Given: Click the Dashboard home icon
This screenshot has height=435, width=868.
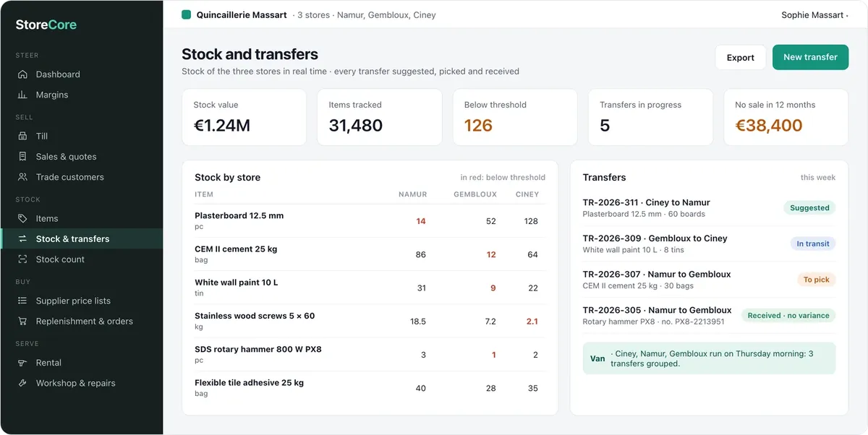Looking at the screenshot, I should click(22, 74).
